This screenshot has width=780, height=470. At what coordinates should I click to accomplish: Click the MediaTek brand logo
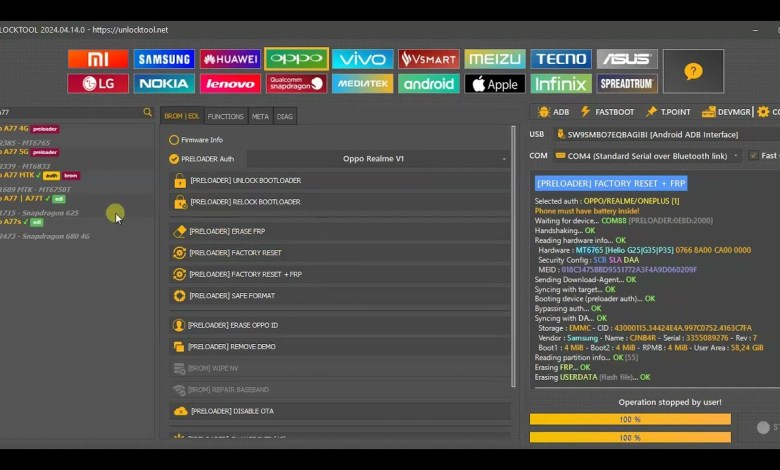[x=362, y=84]
